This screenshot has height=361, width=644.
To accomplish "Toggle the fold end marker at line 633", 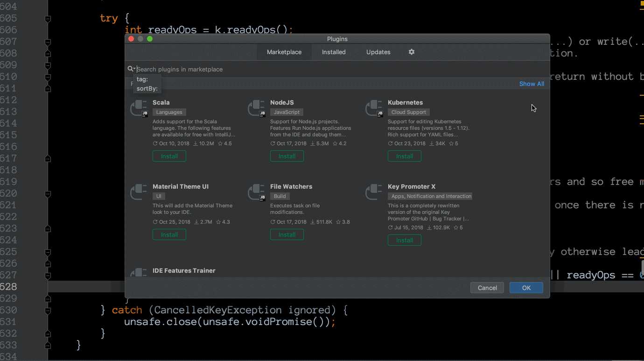I will point(48,346).
